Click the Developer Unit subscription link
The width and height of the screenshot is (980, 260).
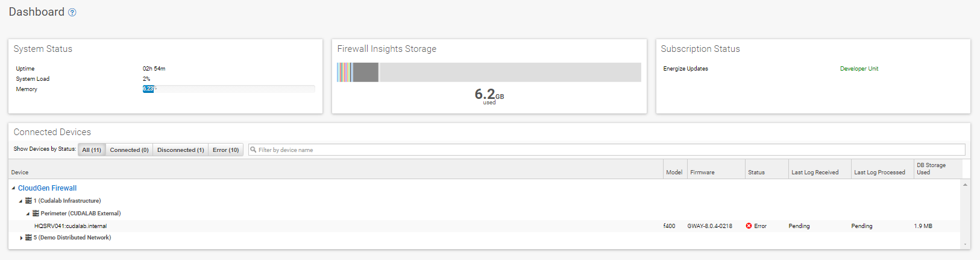[x=859, y=69]
